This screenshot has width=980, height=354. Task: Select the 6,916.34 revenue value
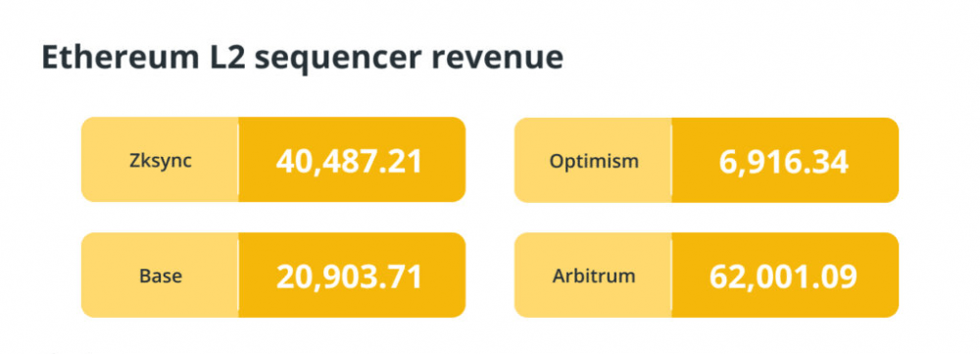coord(784,162)
